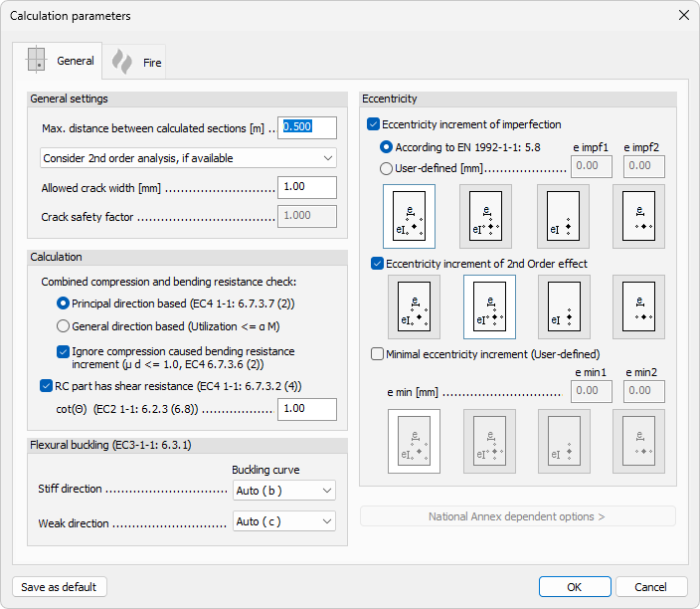Viewport: 700px width, 609px height.
Task: Click 'Combined compression and bending resistance check:' label
Action: [169, 282]
